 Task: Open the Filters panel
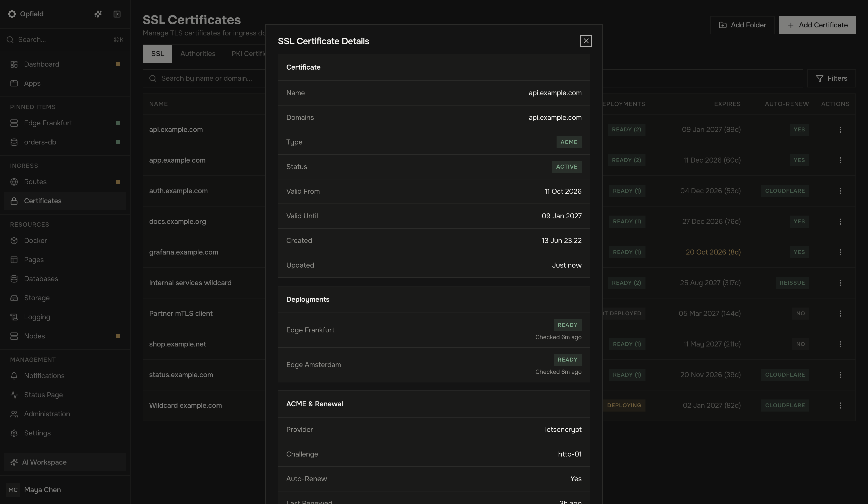coord(832,79)
